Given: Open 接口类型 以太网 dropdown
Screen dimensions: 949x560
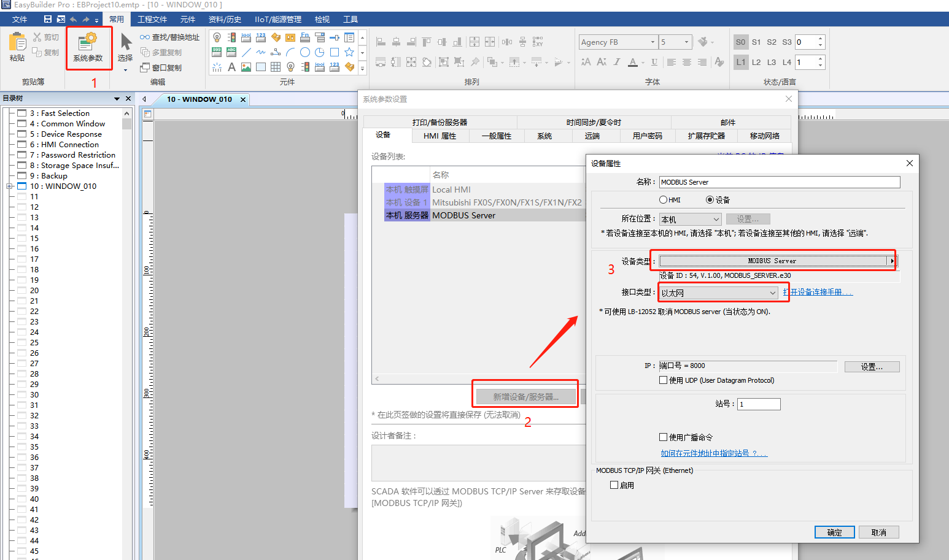Looking at the screenshot, I should [x=718, y=293].
